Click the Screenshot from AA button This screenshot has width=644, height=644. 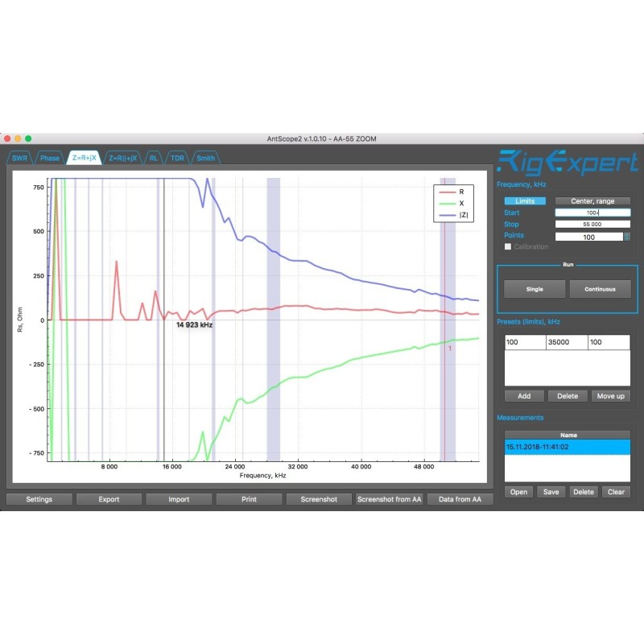point(390,499)
